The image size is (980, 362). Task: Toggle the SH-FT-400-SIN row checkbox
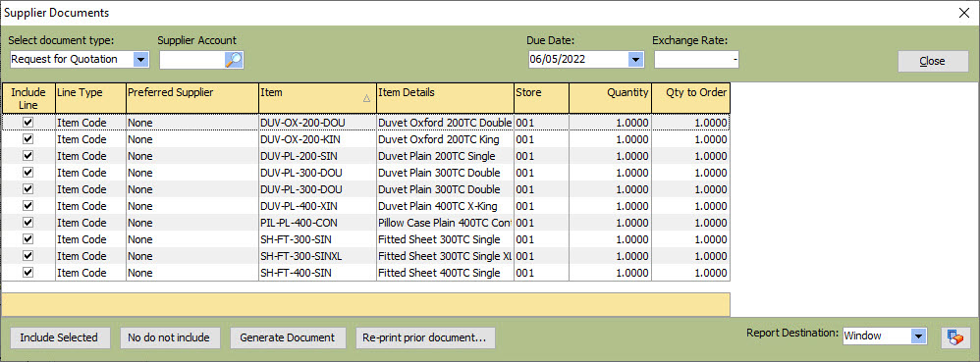(28, 273)
